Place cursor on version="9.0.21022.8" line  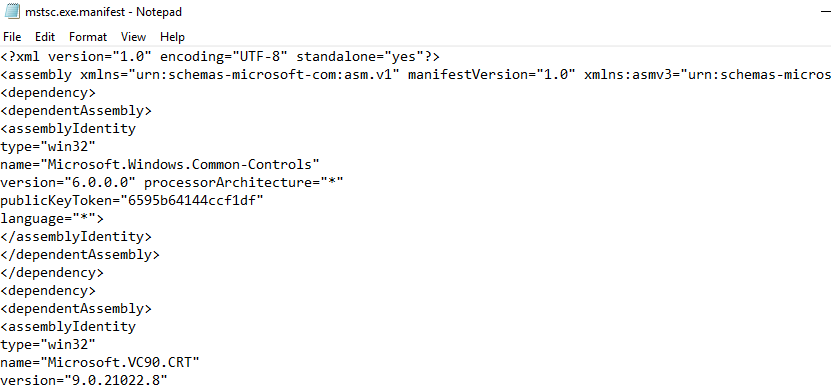coord(84,380)
